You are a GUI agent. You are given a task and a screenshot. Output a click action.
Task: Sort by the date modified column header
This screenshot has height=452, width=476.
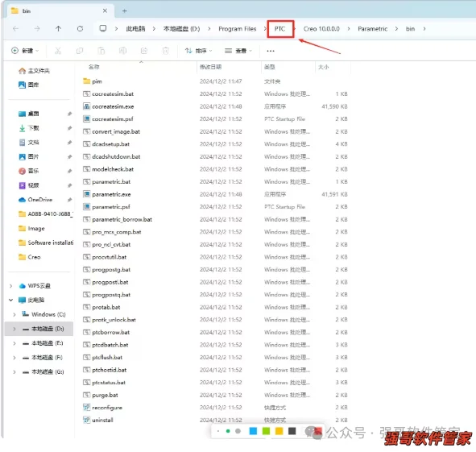click(x=210, y=67)
